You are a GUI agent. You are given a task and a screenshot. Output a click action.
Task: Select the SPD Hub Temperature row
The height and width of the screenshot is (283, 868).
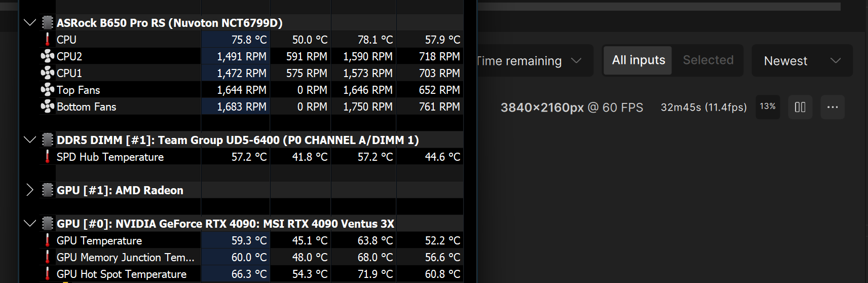coord(251,157)
